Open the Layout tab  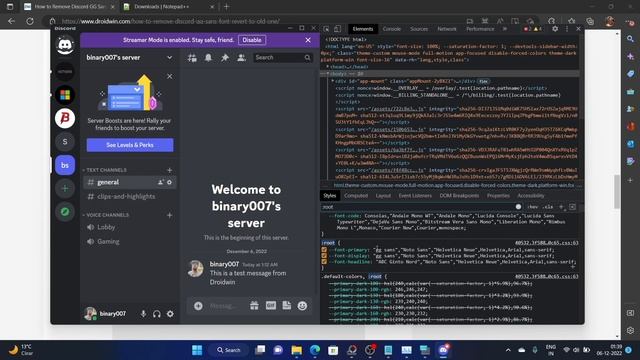click(383, 196)
